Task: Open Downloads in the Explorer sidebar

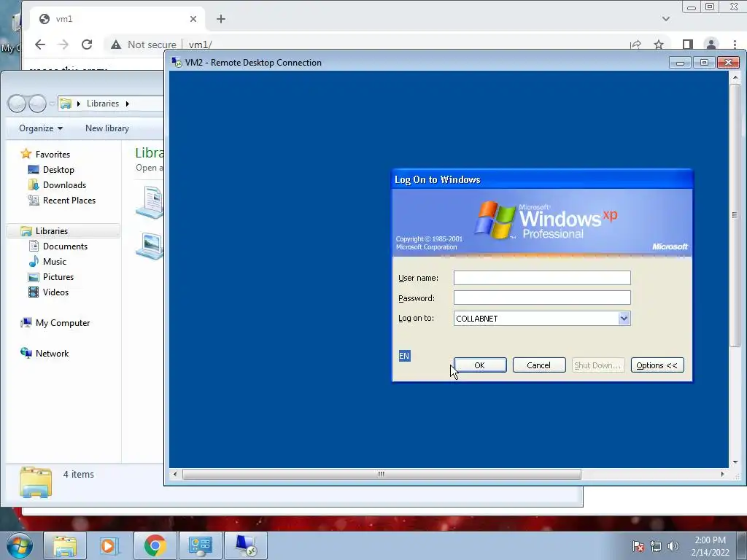Action: (64, 184)
